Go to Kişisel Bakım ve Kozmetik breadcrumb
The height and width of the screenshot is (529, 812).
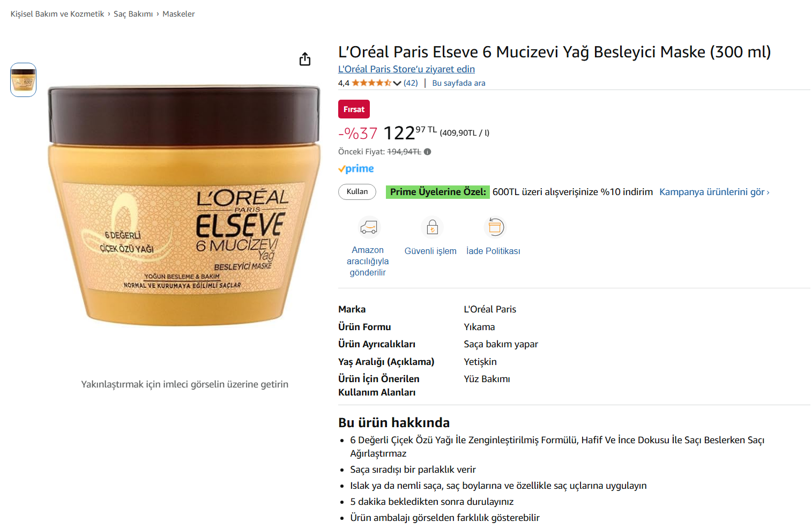(57, 14)
